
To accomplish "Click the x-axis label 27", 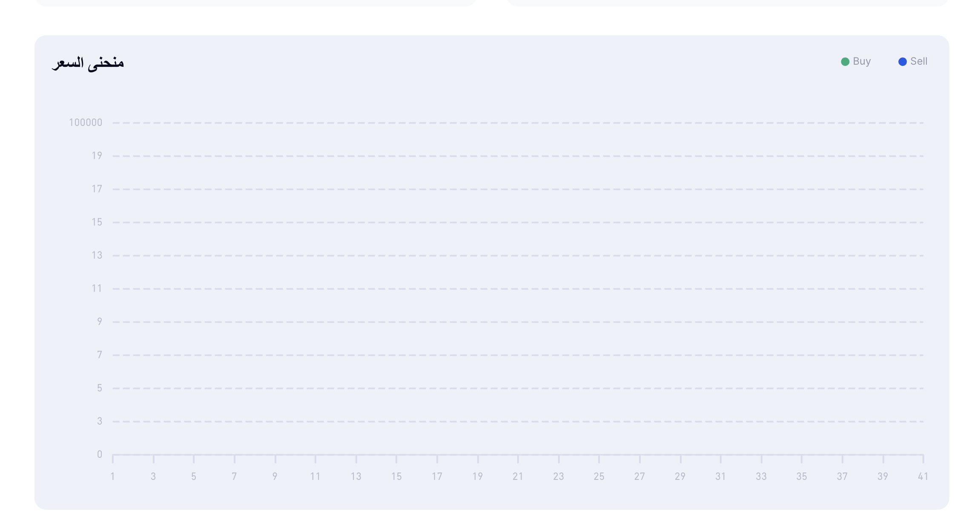I will click(639, 476).
